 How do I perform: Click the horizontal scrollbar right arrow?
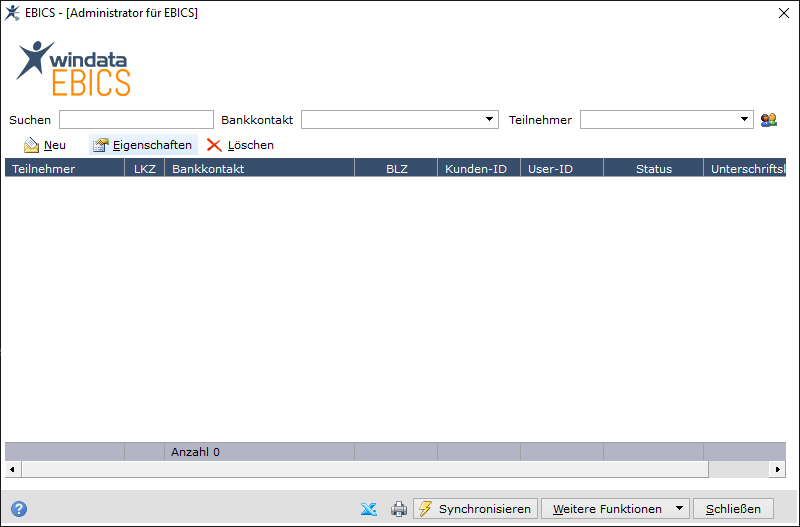point(778,469)
